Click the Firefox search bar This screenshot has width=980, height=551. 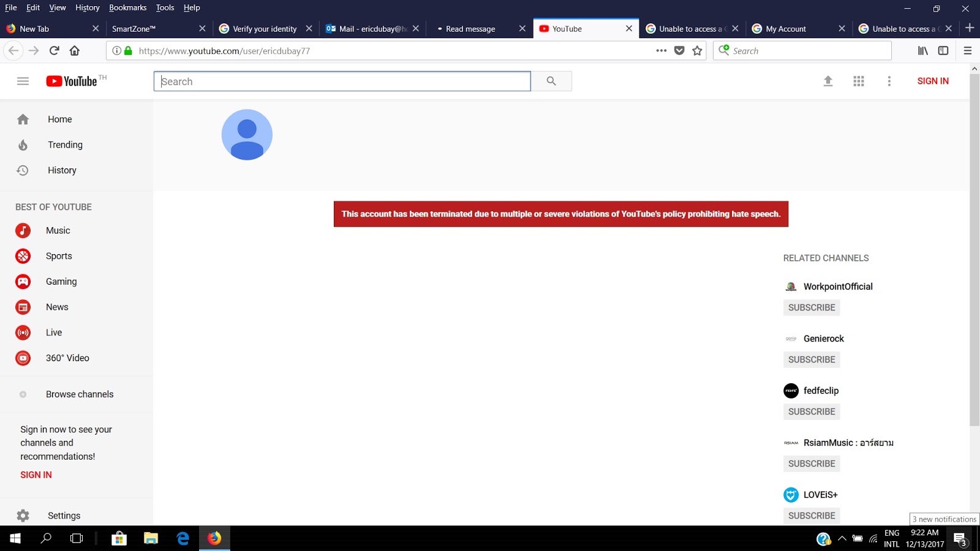point(802,51)
